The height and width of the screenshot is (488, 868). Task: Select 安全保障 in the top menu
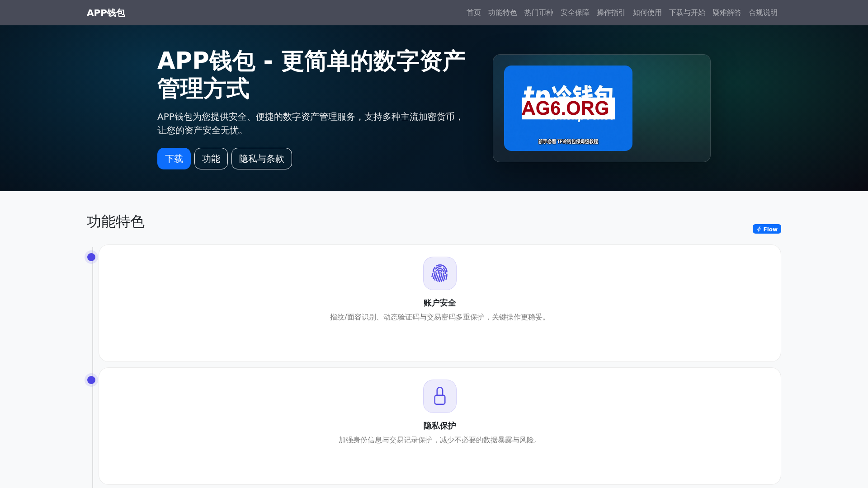click(x=575, y=13)
